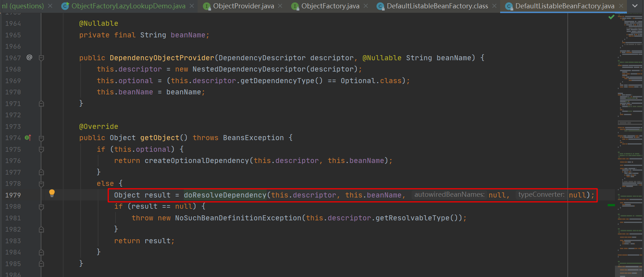Click the DependencyObjectProvider constructor name
644x277 pixels.
(162, 58)
